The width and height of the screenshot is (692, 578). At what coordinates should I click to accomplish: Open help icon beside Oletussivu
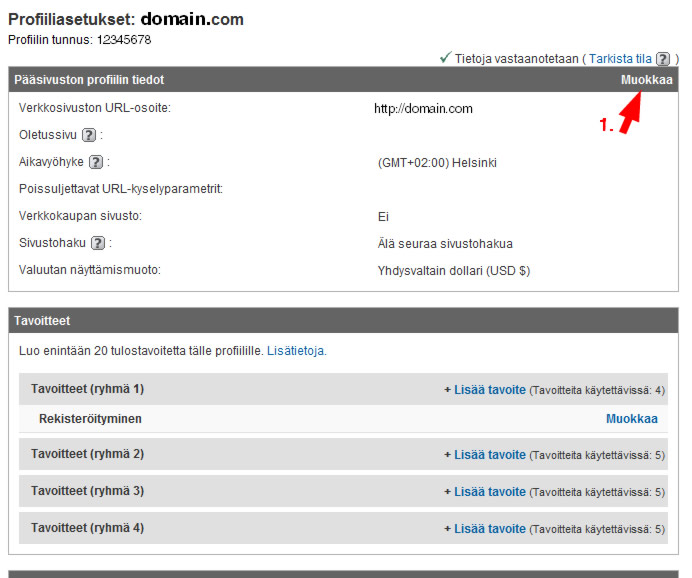coord(89,135)
